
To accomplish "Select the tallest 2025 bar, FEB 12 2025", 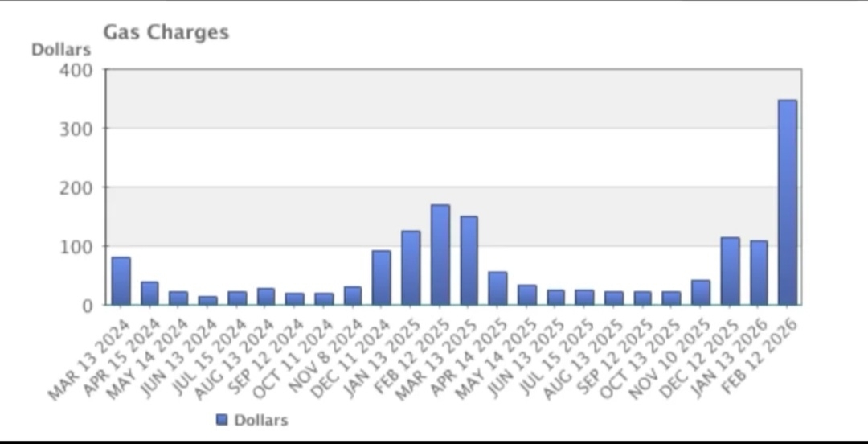I will tap(440, 255).
